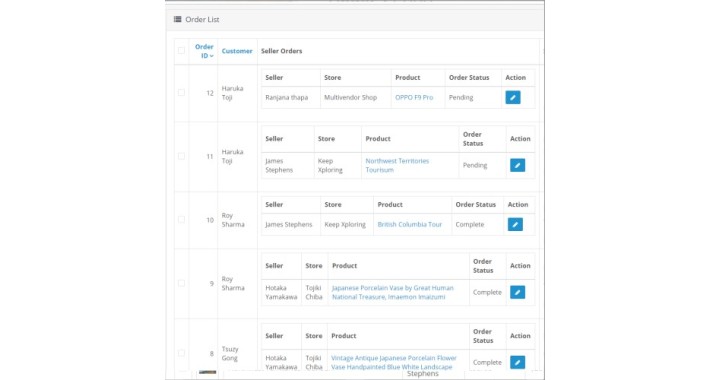The image size is (710, 380).
Task: Click order number 9
Action: [x=211, y=283]
